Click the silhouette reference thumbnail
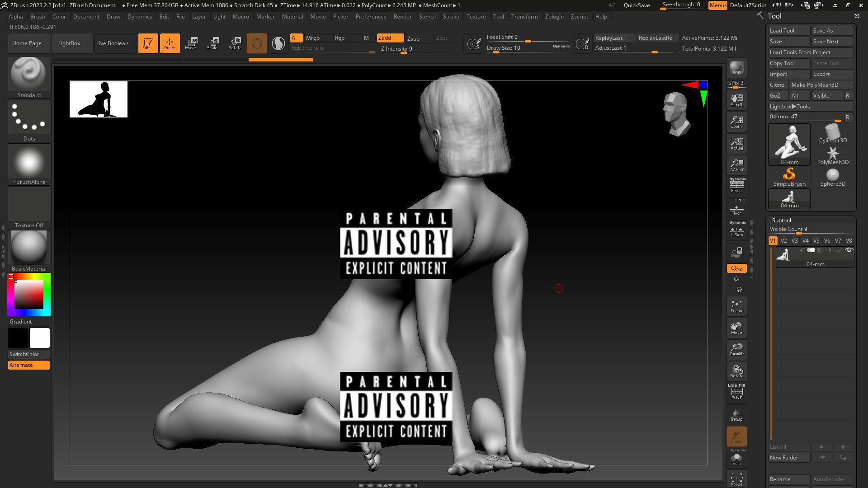Viewport: 868px width, 488px height. click(99, 99)
